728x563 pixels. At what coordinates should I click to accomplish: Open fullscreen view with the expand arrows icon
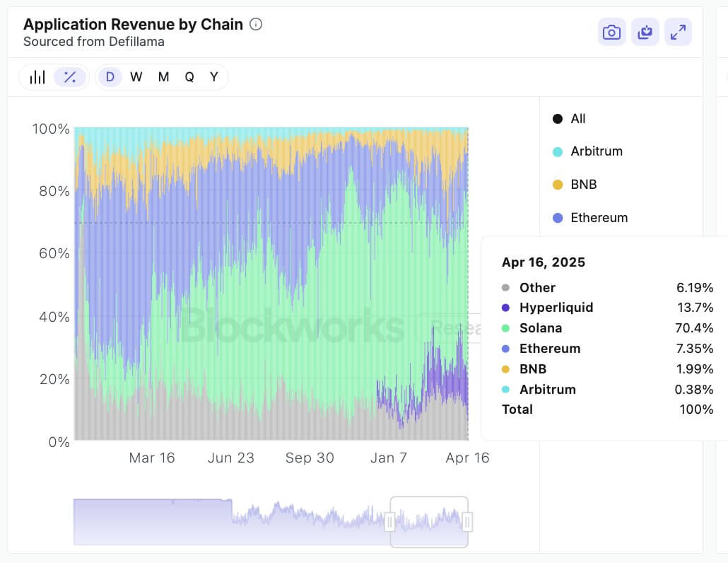coord(678,32)
